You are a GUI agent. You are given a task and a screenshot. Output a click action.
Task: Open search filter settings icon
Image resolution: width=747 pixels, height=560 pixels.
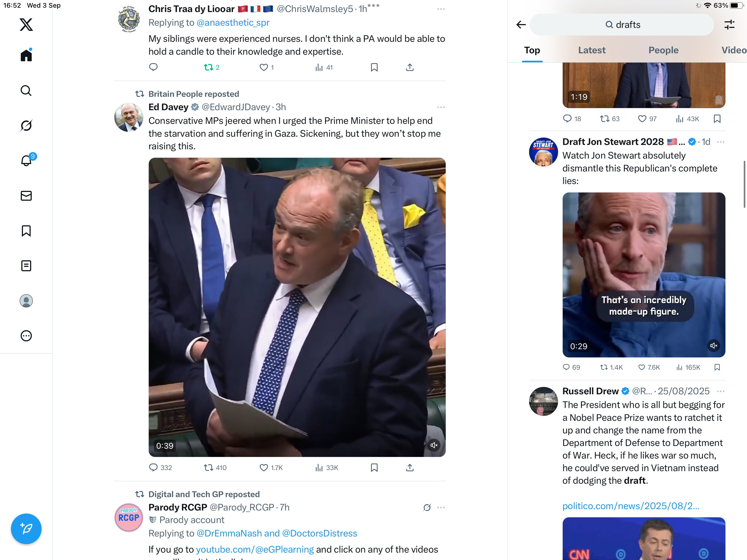click(x=730, y=25)
